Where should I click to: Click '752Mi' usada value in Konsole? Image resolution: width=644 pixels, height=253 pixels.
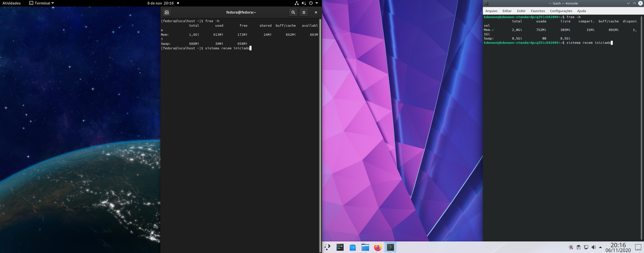541,30
